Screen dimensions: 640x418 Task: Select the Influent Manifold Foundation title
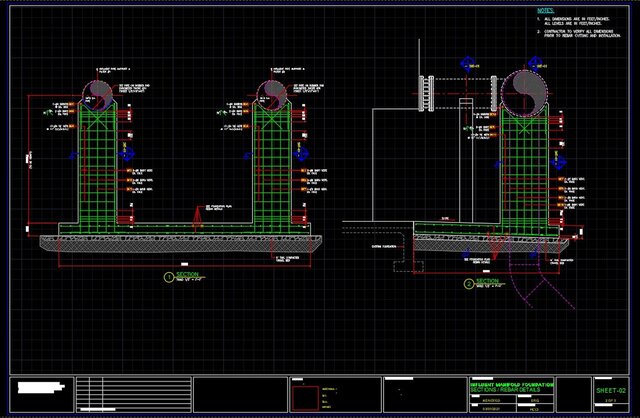(510, 383)
